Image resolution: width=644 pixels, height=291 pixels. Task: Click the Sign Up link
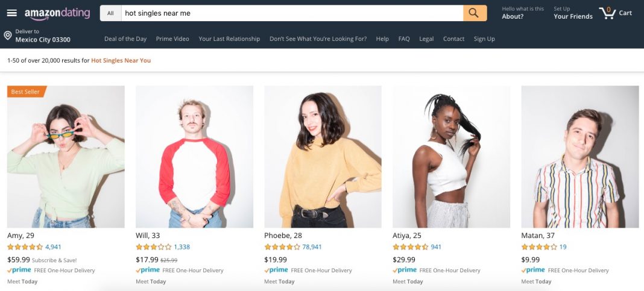(484, 39)
